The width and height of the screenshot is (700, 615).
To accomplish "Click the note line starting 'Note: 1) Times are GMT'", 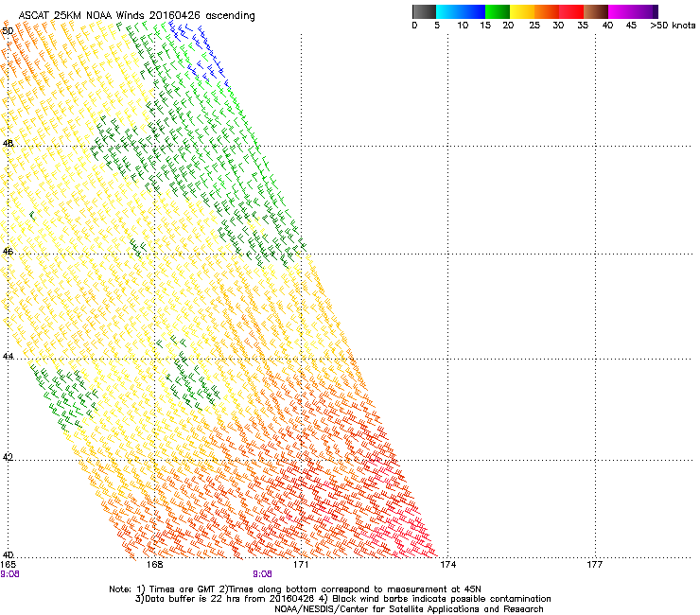I will point(295,589).
